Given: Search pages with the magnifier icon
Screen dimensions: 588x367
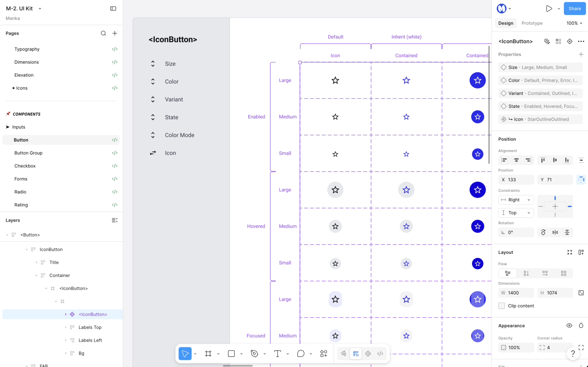Looking at the screenshot, I should pos(103,33).
